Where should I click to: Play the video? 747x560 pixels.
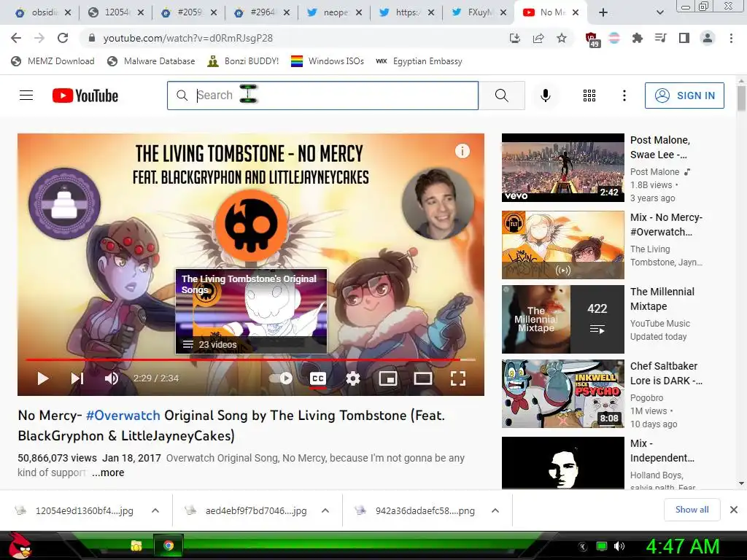coord(43,378)
